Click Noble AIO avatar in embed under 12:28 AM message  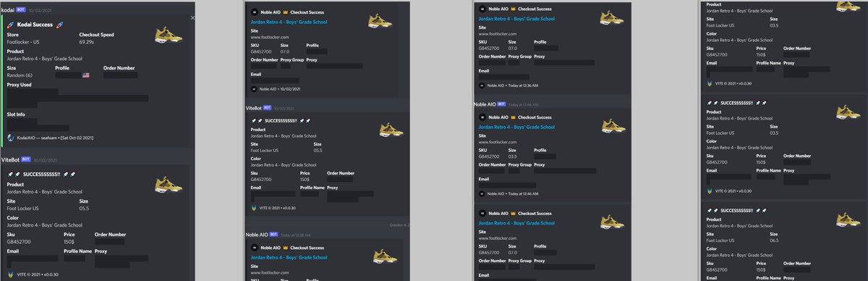pyautogui.click(x=254, y=248)
